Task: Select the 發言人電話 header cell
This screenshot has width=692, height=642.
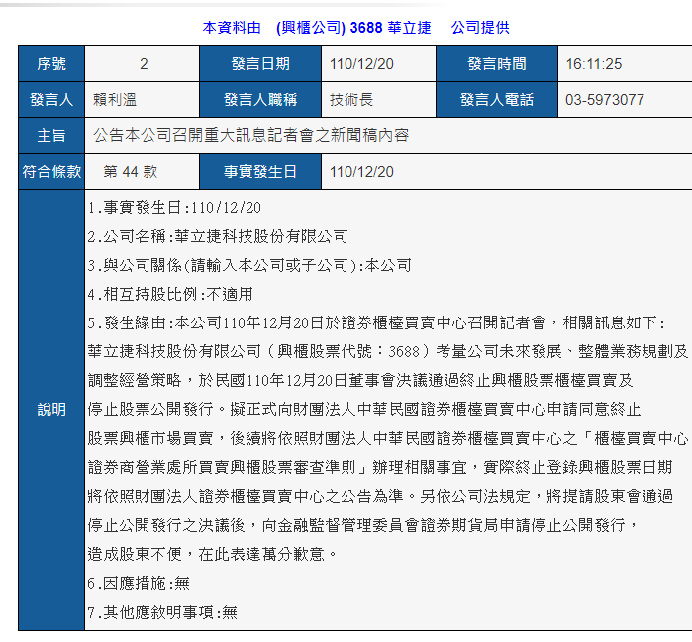Action: pyautogui.click(x=497, y=100)
